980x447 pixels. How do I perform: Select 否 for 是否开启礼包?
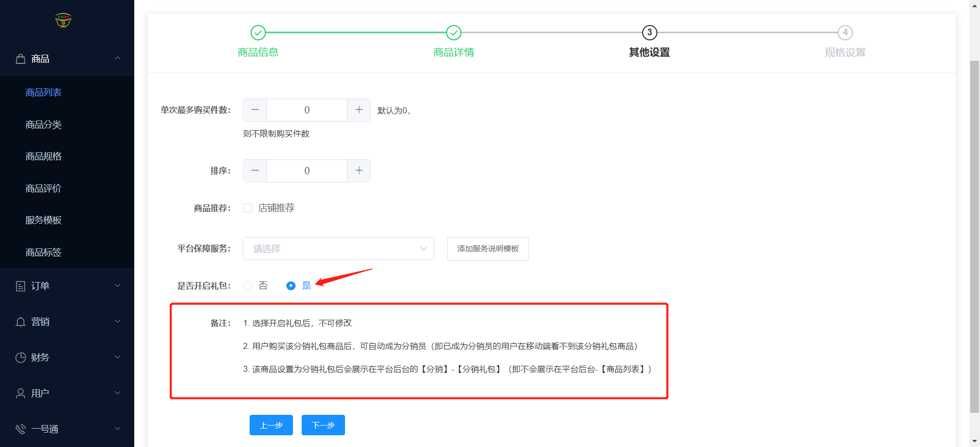coord(248,286)
